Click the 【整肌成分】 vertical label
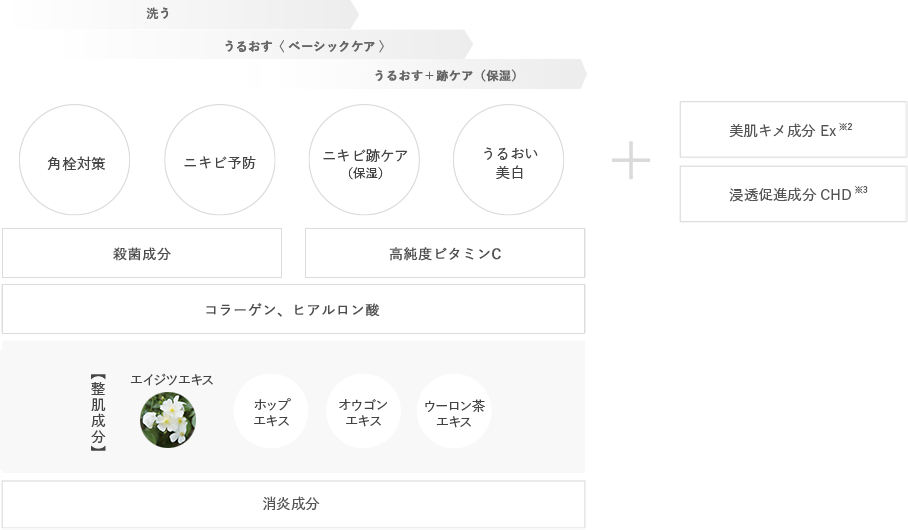Viewport: 908px width, 530px height. coord(98,414)
